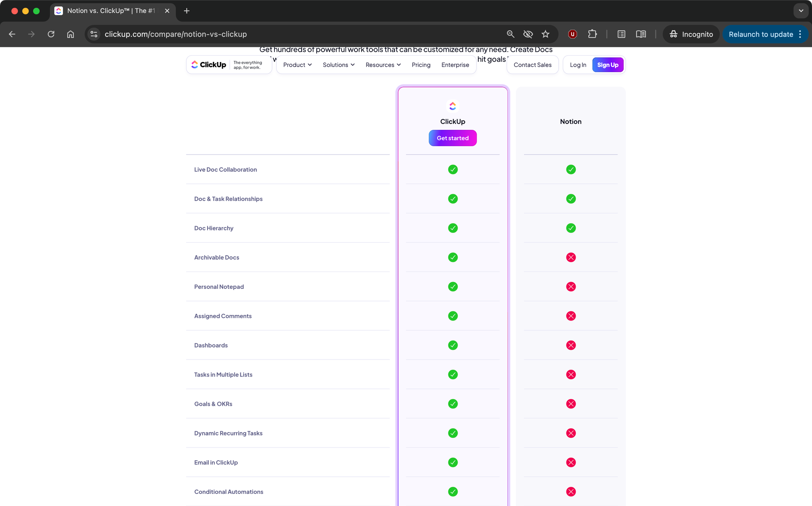This screenshot has height=506, width=812.
Task: Click the ClickUp logo in the navigation bar
Action: coord(209,65)
